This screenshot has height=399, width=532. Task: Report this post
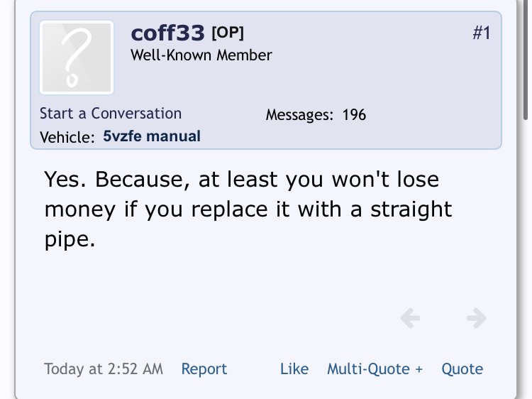coord(204,369)
